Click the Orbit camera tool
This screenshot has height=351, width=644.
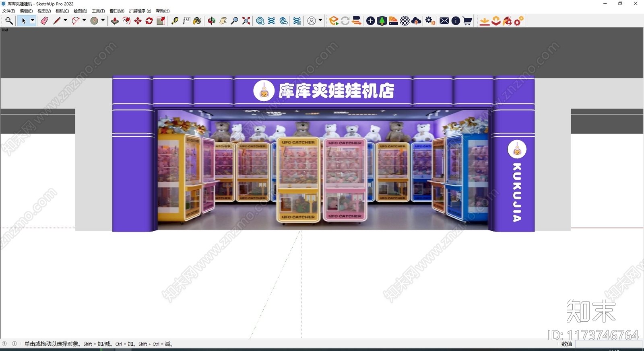pyautogui.click(x=212, y=21)
